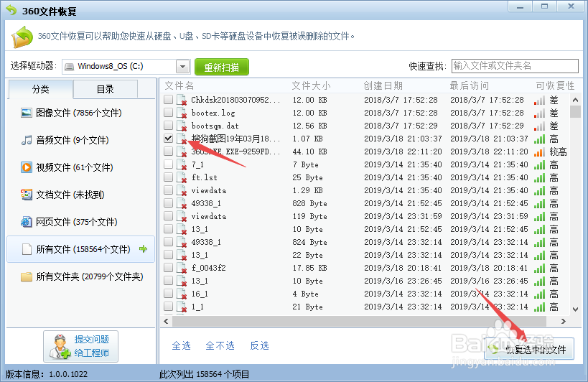Check the 16_1 file checkbox
Viewport: 588px width, 382px height.
pyautogui.click(x=169, y=293)
